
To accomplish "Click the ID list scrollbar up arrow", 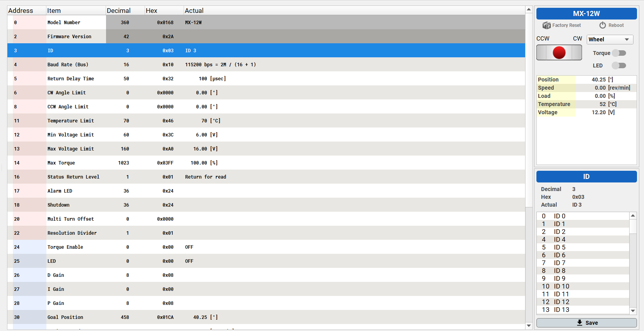I will [633, 216].
